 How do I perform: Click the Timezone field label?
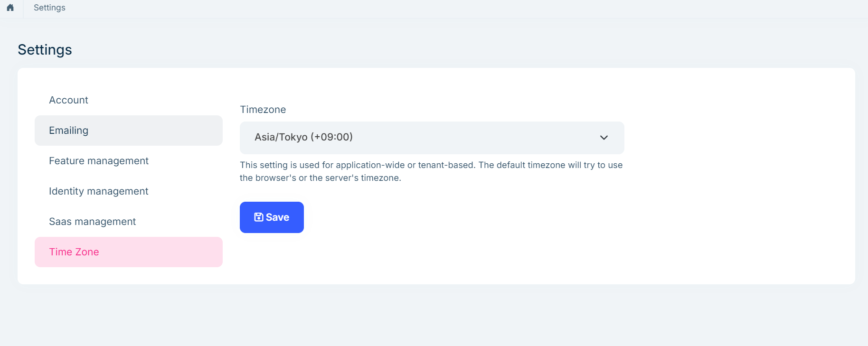(263, 110)
